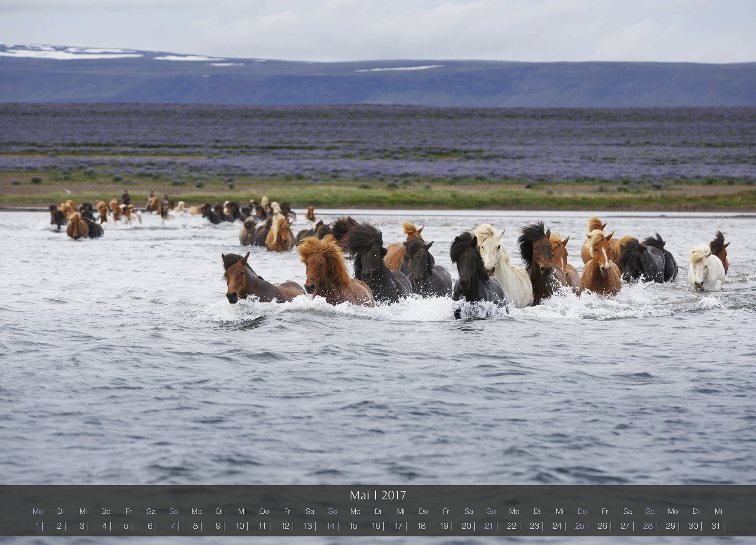756x545 pixels.
Task: Select Sunday the 7th date
Action: click(173, 526)
